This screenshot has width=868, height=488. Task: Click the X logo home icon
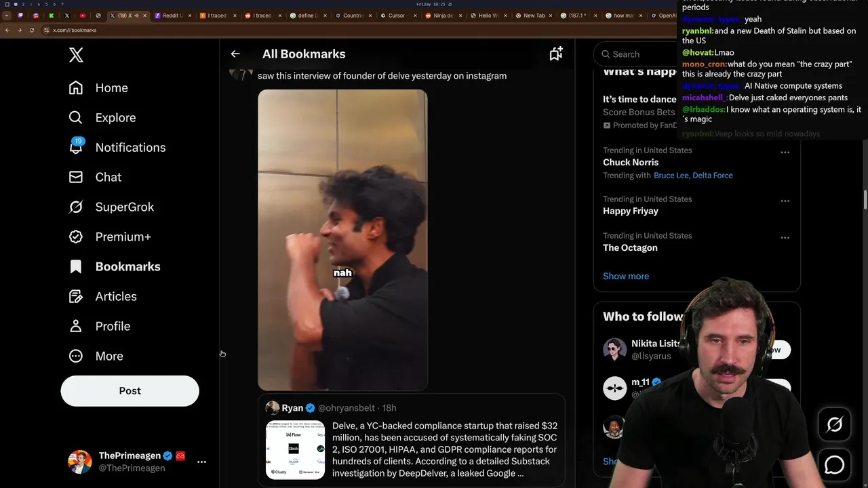(76, 55)
